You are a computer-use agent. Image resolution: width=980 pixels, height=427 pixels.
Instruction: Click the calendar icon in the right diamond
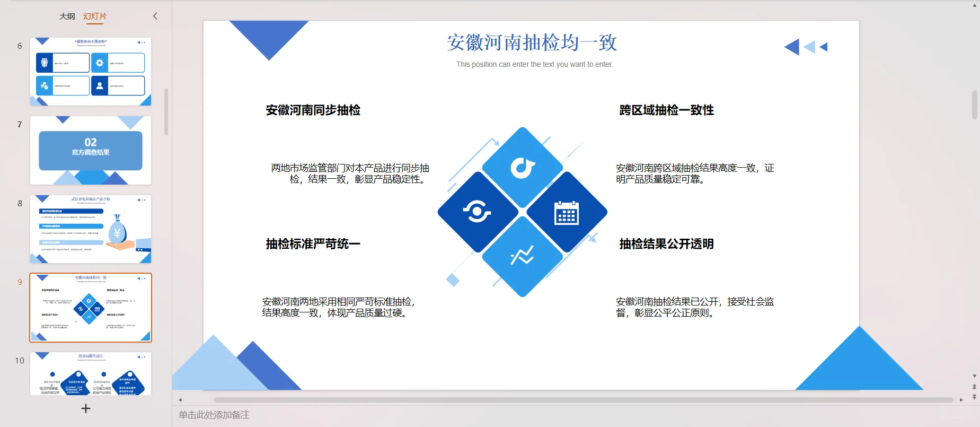[x=567, y=213]
